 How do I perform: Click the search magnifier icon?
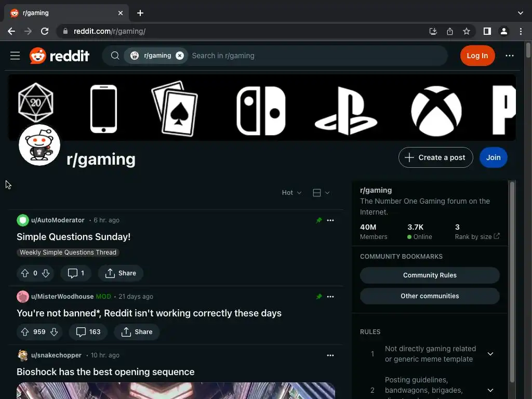tap(115, 56)
